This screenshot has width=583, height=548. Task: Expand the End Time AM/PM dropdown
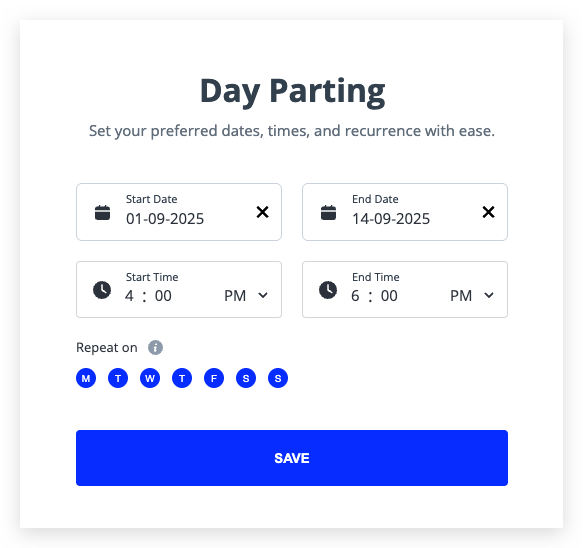tap(472, 296)
